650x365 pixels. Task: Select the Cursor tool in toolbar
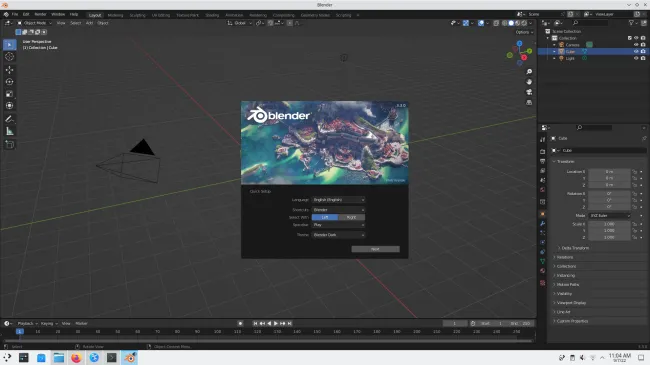click(10, 57)
